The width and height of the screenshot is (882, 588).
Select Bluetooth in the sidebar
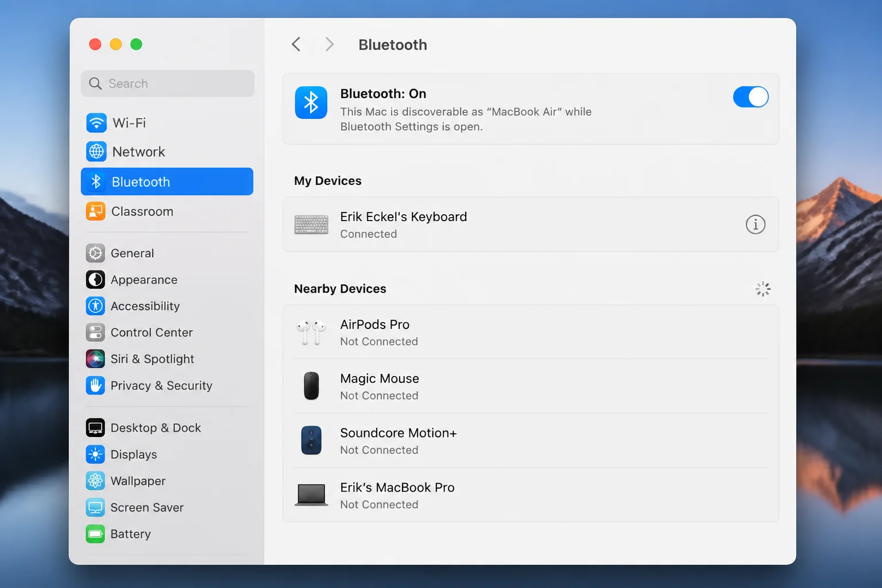point(167,181)
